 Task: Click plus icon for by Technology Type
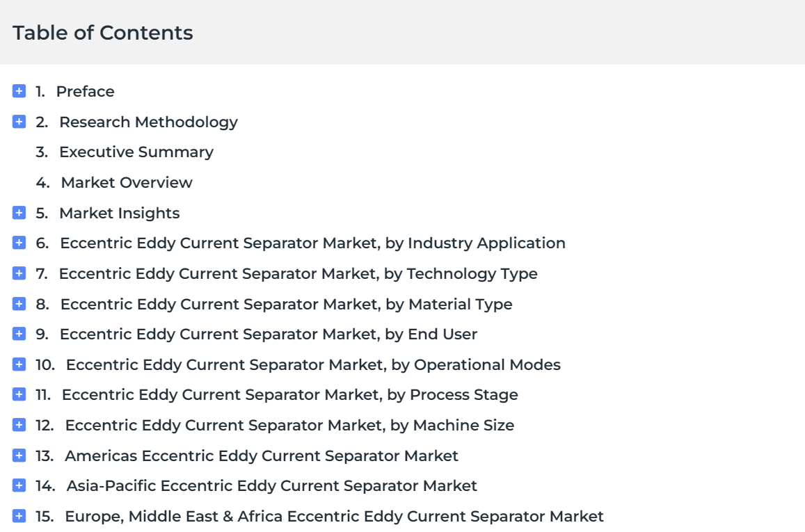click(19, 273)
